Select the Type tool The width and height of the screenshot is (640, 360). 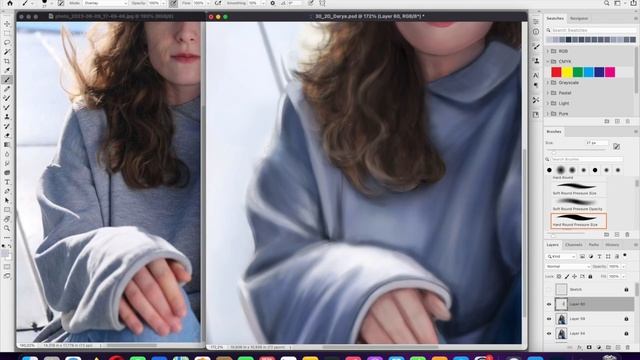click(x=7, y=182)
